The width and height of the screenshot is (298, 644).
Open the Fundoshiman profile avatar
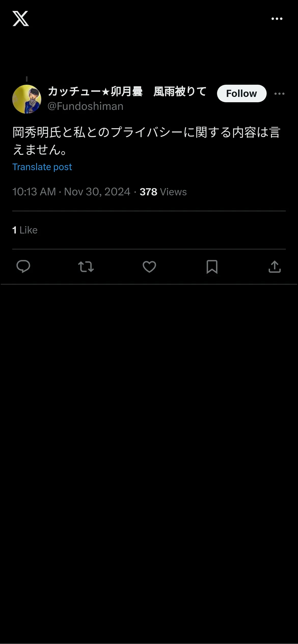(27, 99)
